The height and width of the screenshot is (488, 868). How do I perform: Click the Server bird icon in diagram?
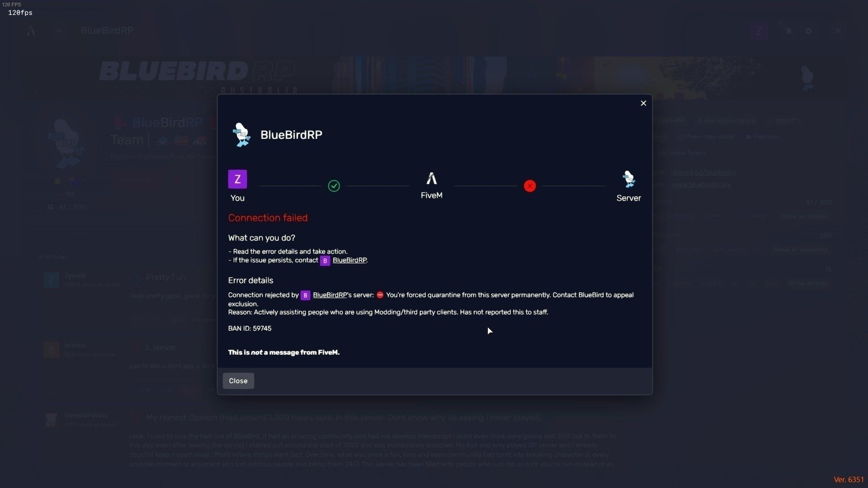point(629,179)
